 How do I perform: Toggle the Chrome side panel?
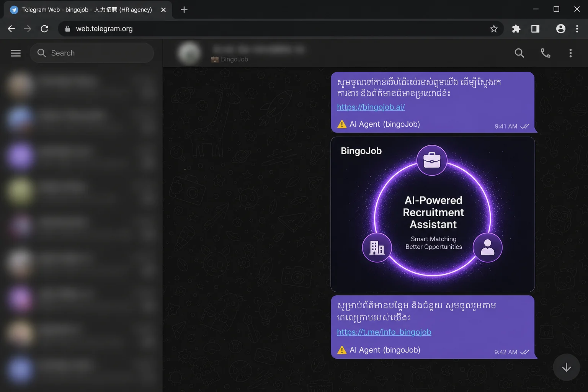pos(535,29)
